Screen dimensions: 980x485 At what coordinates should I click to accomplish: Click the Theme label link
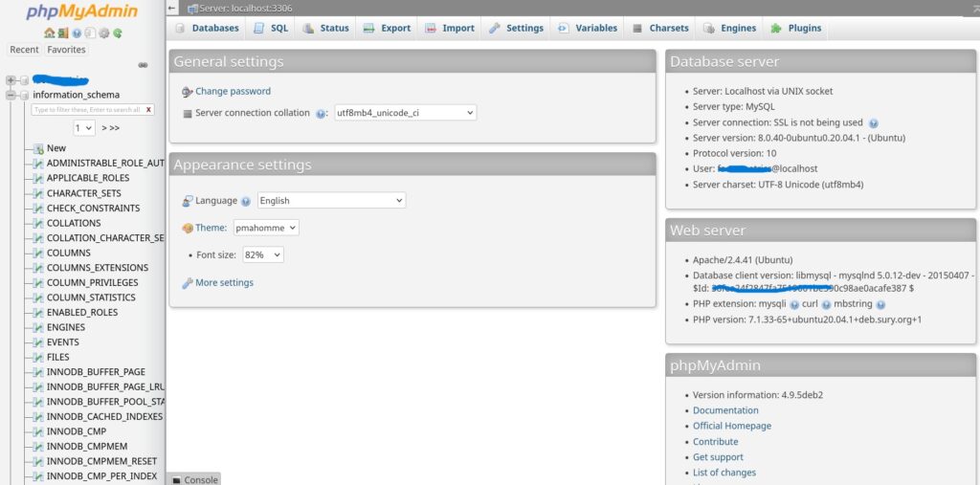pos(210,228)
